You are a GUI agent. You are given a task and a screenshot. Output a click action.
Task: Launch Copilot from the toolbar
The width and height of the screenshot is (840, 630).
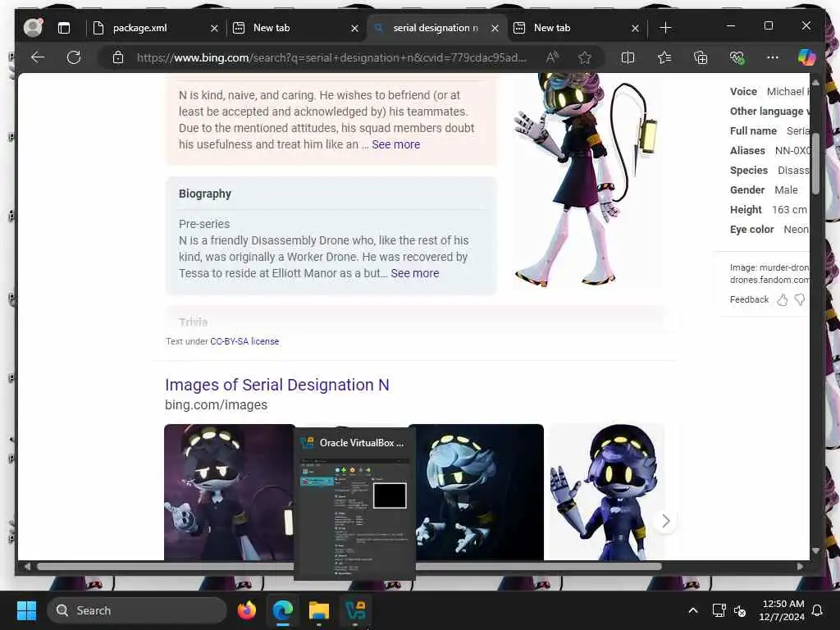806,57
